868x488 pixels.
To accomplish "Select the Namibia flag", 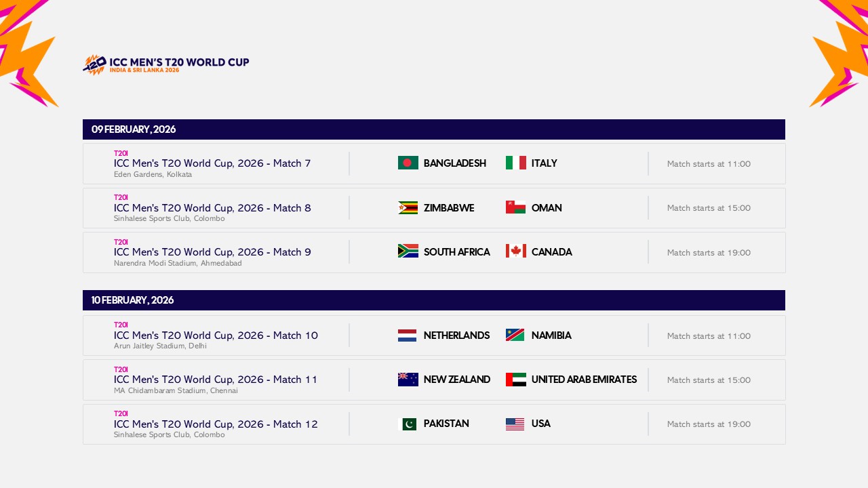I will click(x=516, y=335).
